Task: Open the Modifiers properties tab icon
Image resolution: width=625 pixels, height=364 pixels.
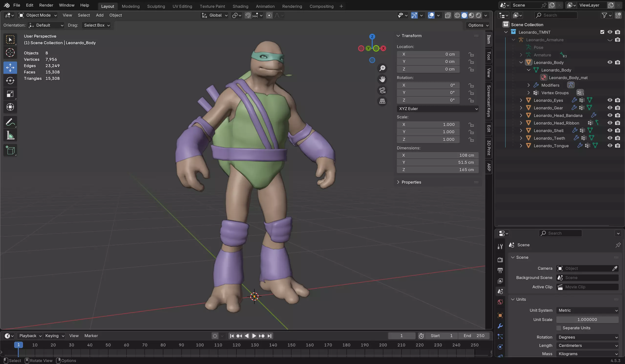Action: [x=500, y=326]
